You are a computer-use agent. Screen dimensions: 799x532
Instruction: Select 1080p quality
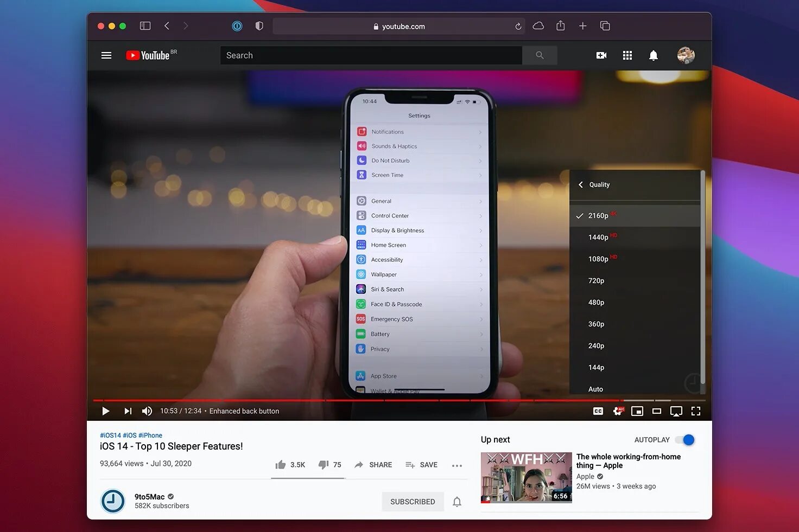coord(635,259)
